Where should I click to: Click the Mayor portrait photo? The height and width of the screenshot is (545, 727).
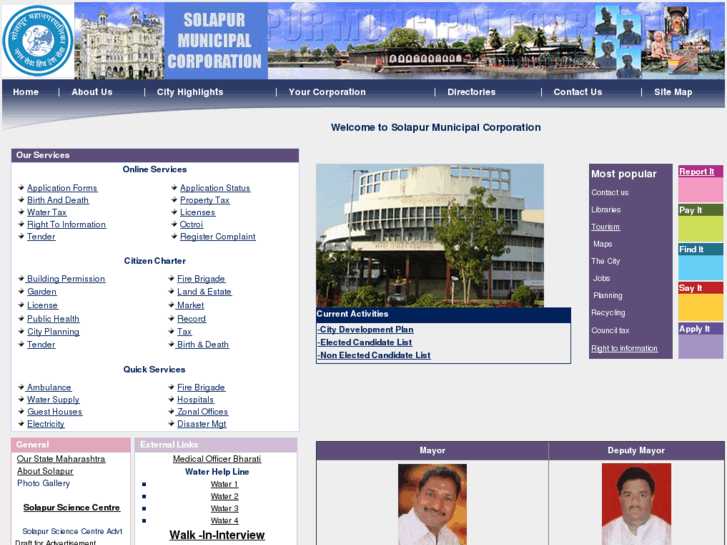(432, 504)
